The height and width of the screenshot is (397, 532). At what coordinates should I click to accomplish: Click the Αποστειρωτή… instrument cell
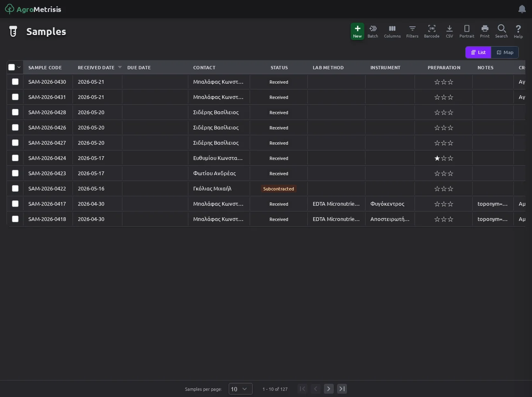(x=390, y=219)
